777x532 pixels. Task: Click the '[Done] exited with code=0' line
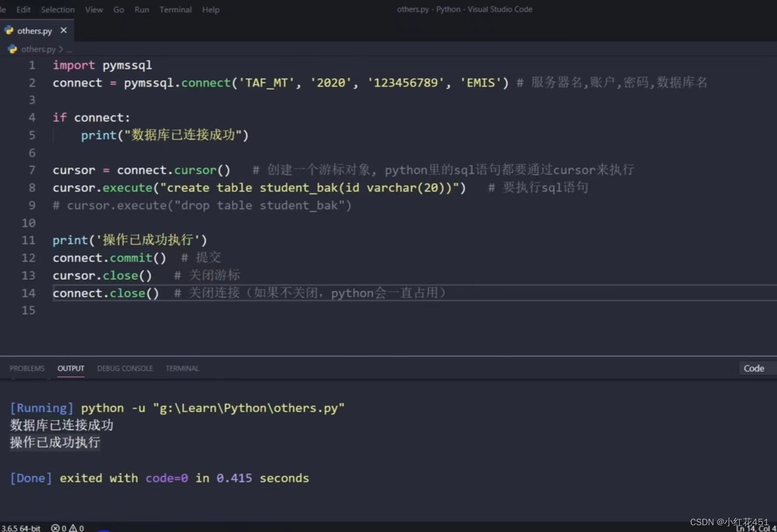click(x=159, y=478)
